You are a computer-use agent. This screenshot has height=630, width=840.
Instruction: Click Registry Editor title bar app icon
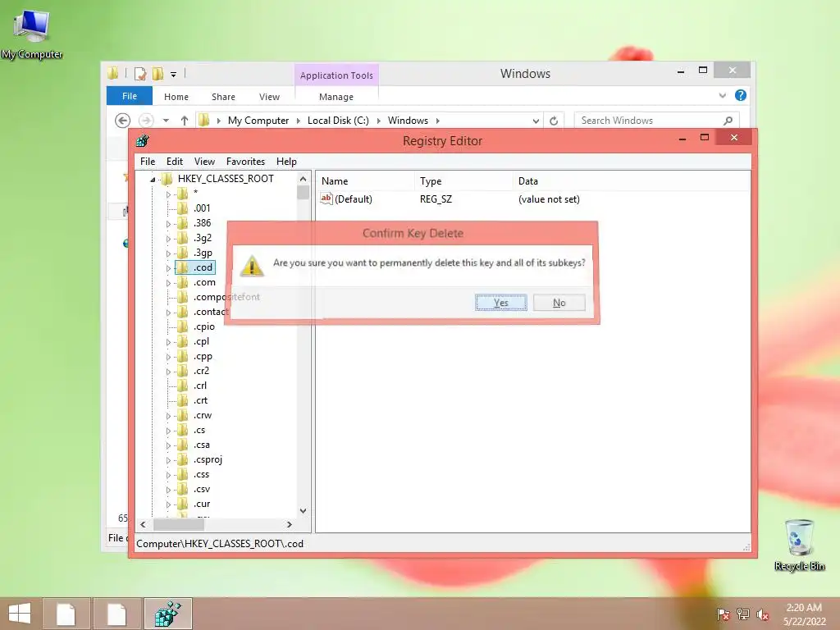point(143,141)
